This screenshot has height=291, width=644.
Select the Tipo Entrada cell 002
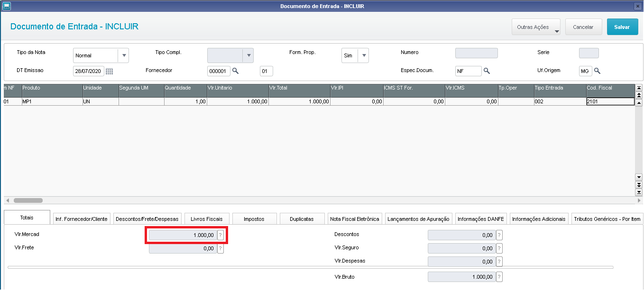[x=560, y=101]
